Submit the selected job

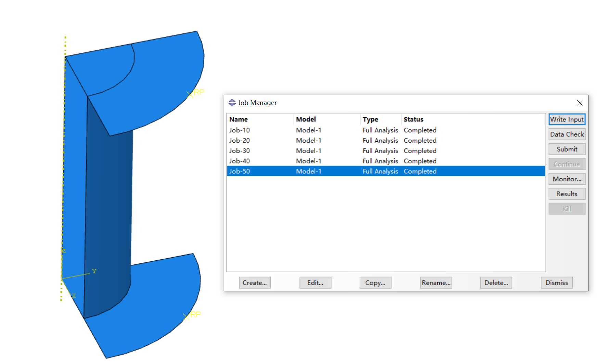[x=567, y=149]
